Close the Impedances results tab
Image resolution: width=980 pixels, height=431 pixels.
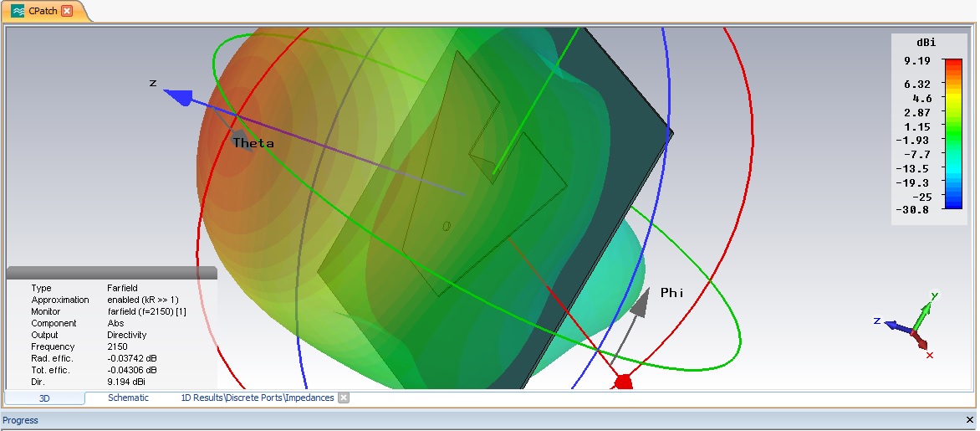[343, 398]
